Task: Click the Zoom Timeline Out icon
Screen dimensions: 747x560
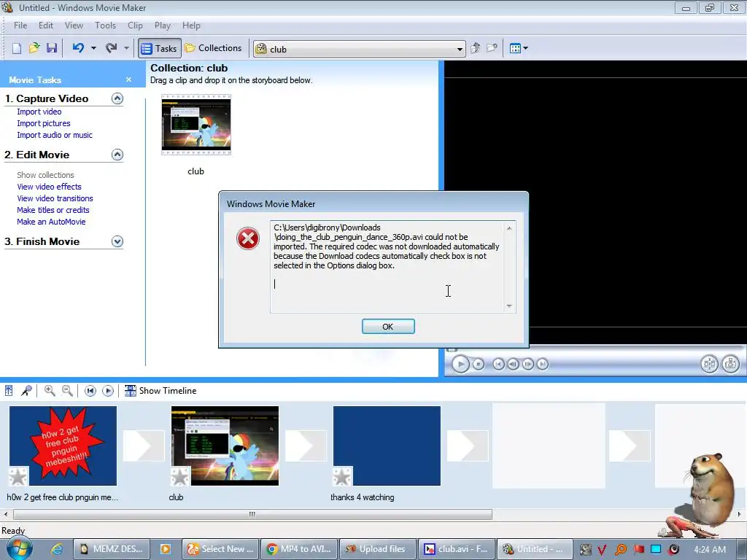Action: point(67,391)
